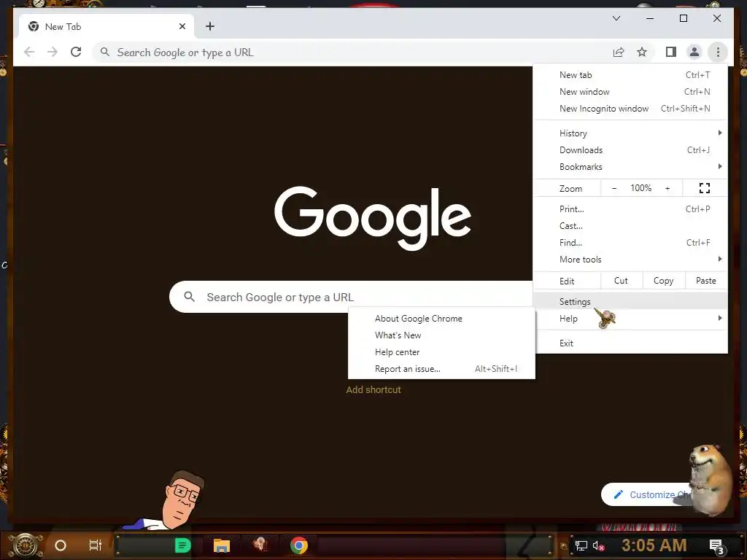Click the Chrome icon on taskbar
Screen dimensions: 747x560
click(299, 545)
